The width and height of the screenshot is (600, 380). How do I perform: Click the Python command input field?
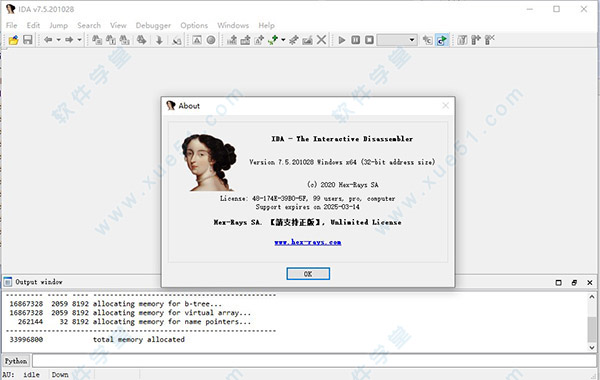point(314,361)
